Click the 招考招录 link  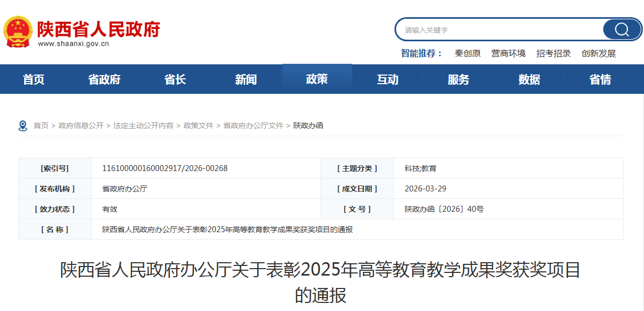point(553,54)
